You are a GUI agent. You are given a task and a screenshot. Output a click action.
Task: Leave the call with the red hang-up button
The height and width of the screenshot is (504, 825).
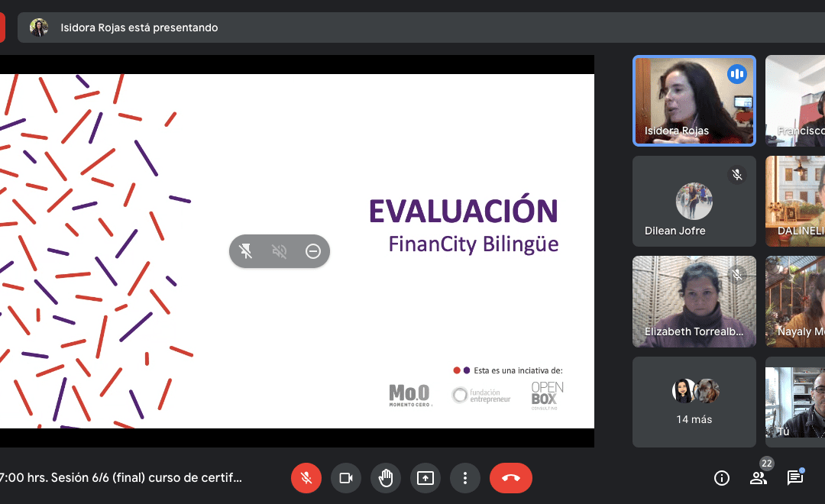[511, 478]
